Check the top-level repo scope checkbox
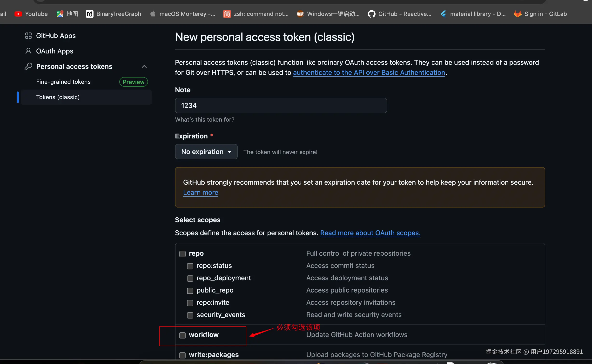Screen dimensions: 592x364 [182, 254]
